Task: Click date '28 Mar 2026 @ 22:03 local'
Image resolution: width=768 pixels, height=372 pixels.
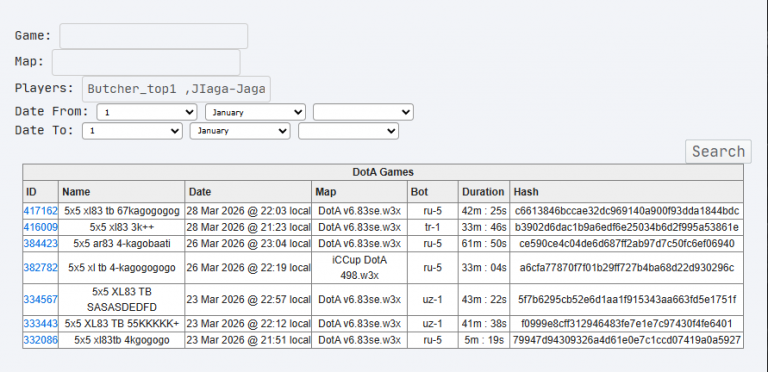Action: [248, 211]
